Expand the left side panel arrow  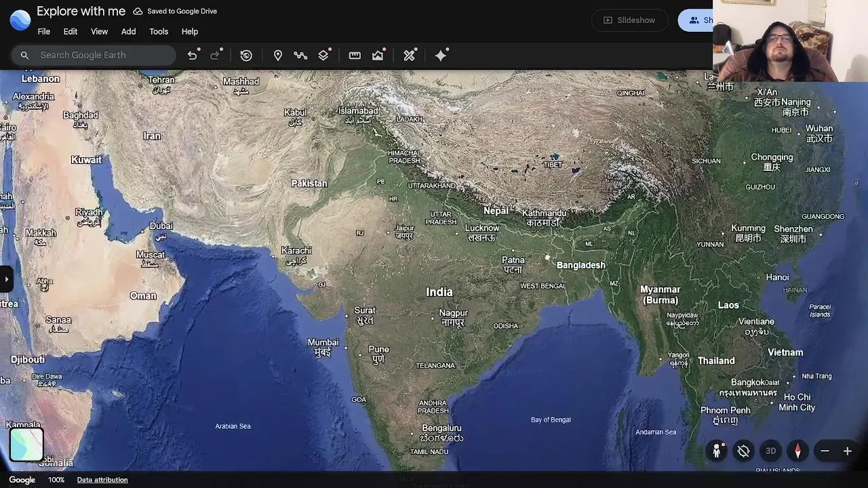tap(6, 279)
